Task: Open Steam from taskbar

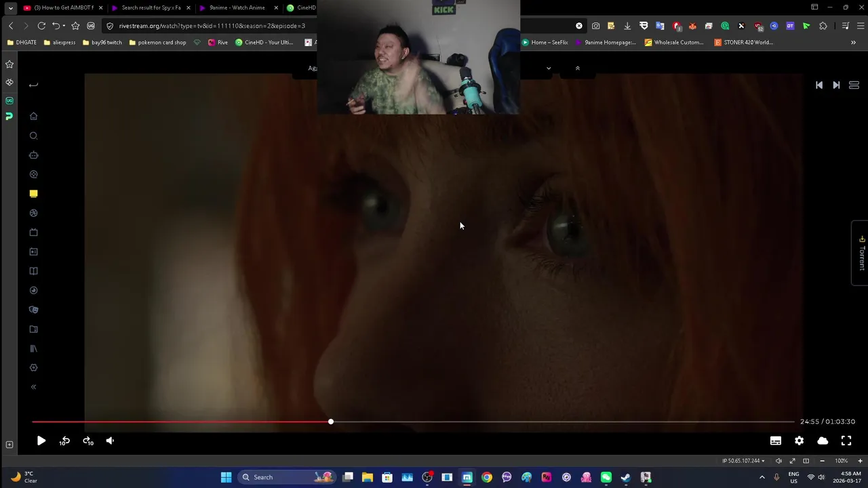Action: pos(626,477)
